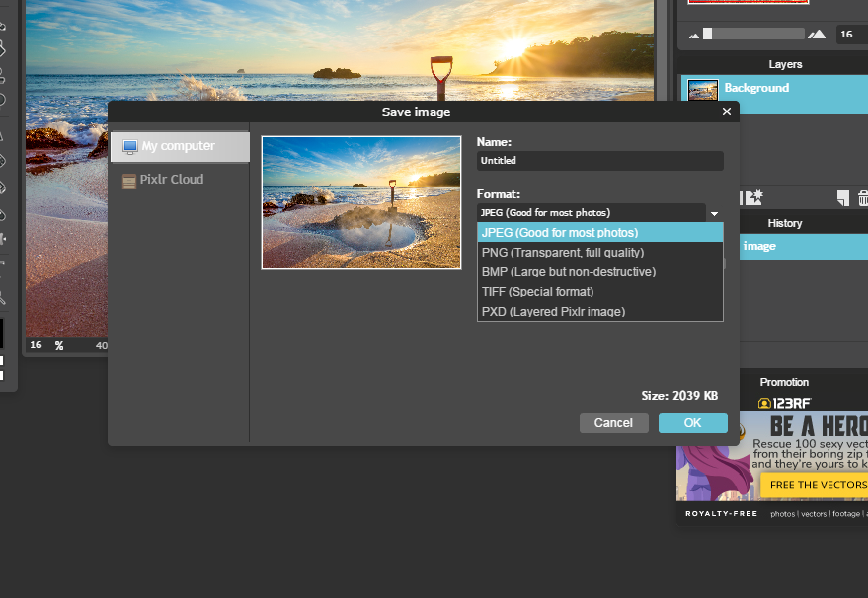The image size is (868, 598).
Task: Click the zoom in large mountains icon
Action: click(x=816, y=35)
